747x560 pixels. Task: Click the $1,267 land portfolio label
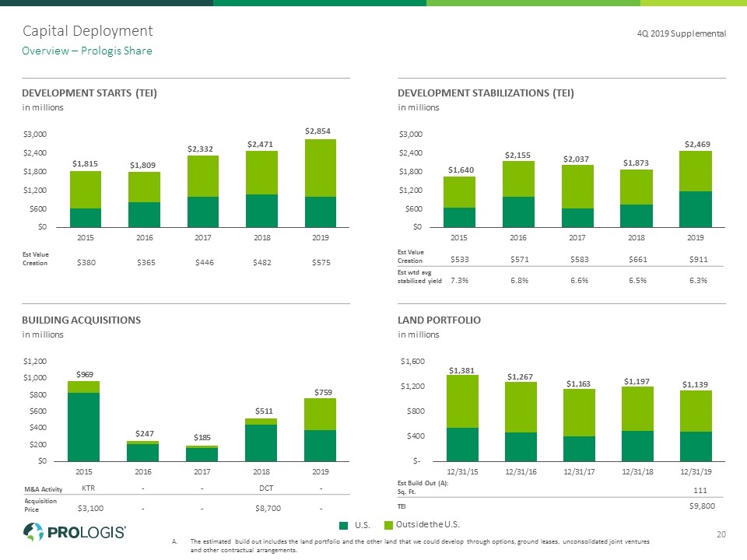520,377
